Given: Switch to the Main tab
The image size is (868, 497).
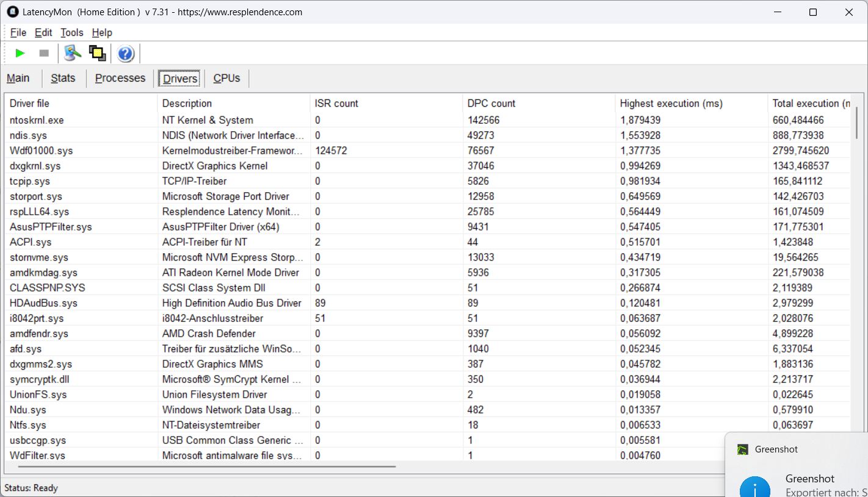Looking at the screenshot, I should (x=18, y=78).
